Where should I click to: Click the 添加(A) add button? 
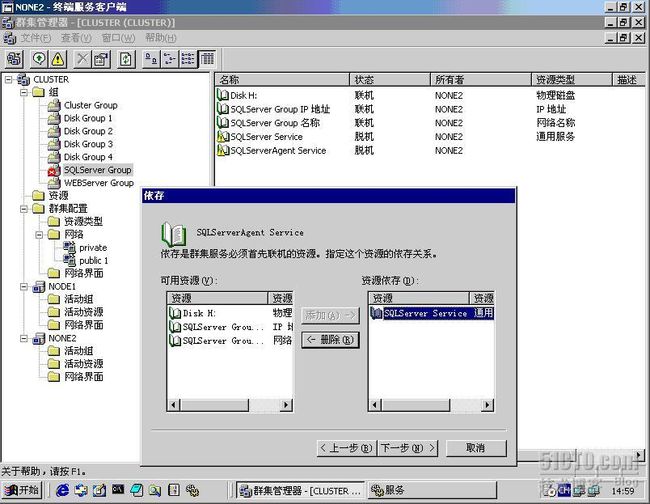(x=330, y=315)
